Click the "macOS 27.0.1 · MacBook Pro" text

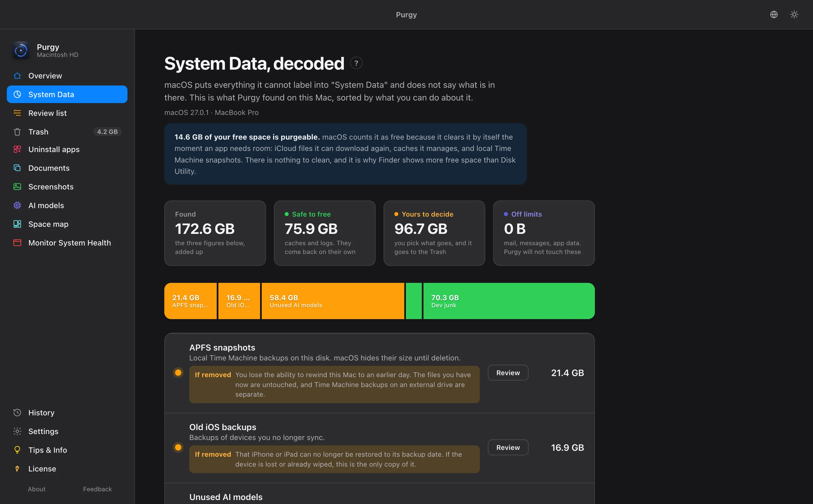pyautogui.click(x=211, y=113)
